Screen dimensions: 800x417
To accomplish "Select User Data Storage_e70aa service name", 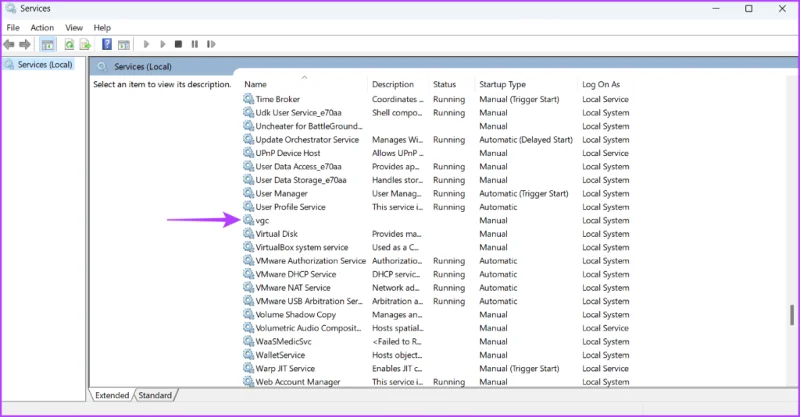I will point(301,180).
